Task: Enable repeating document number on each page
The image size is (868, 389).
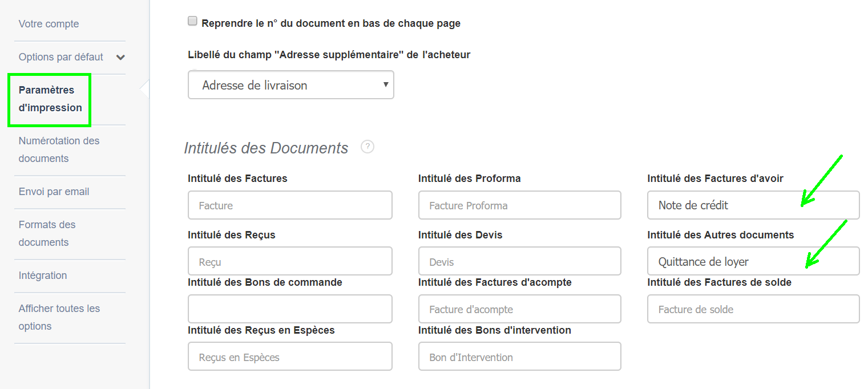Action: point(192,20)
